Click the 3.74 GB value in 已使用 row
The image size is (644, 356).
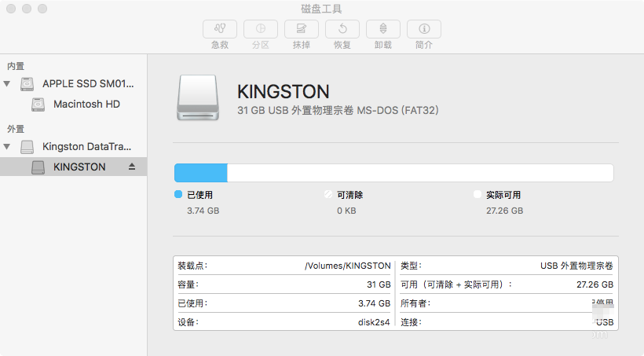tap(374, 303)
